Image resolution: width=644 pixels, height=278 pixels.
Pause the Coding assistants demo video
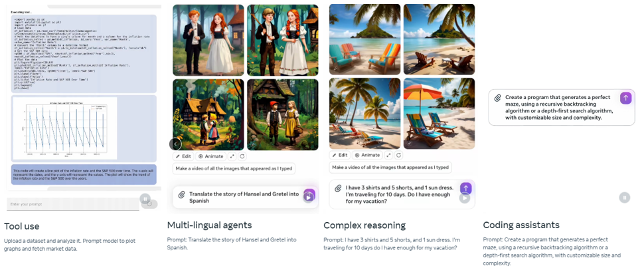tap(624, 198)
